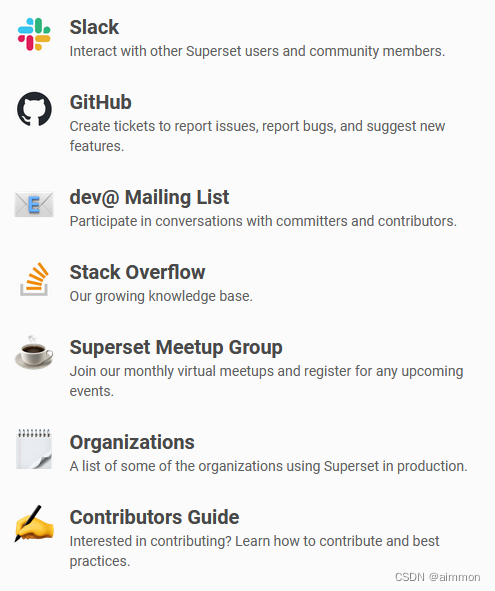This screenshot has height=591, width=495.
Task: Click 'Our growing knowledge base' text
Action: 161,296
